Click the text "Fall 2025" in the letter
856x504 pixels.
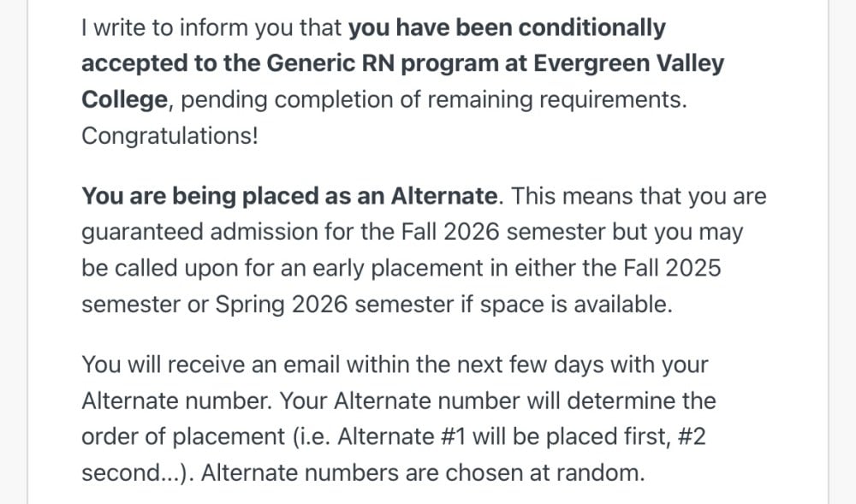[672, 268]
